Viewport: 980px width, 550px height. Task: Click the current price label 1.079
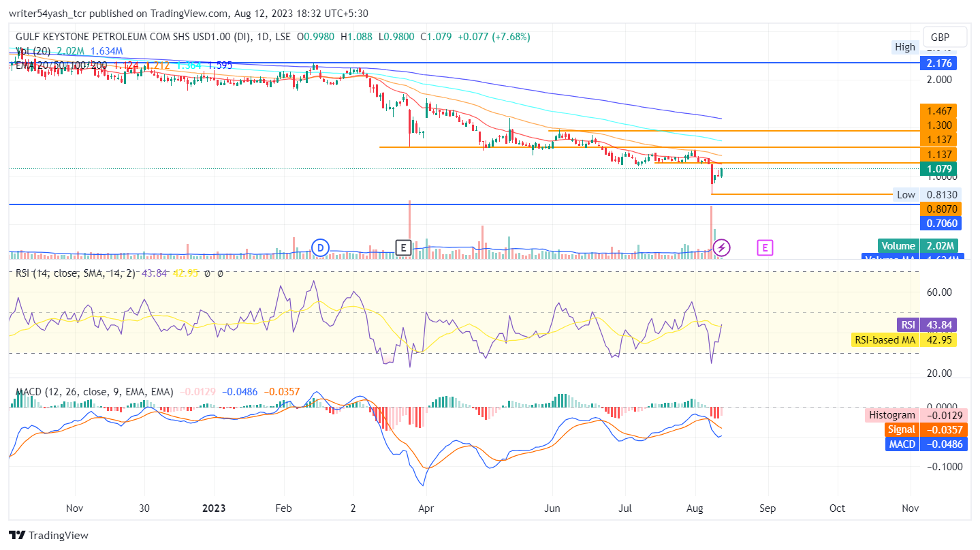(938, 168)
